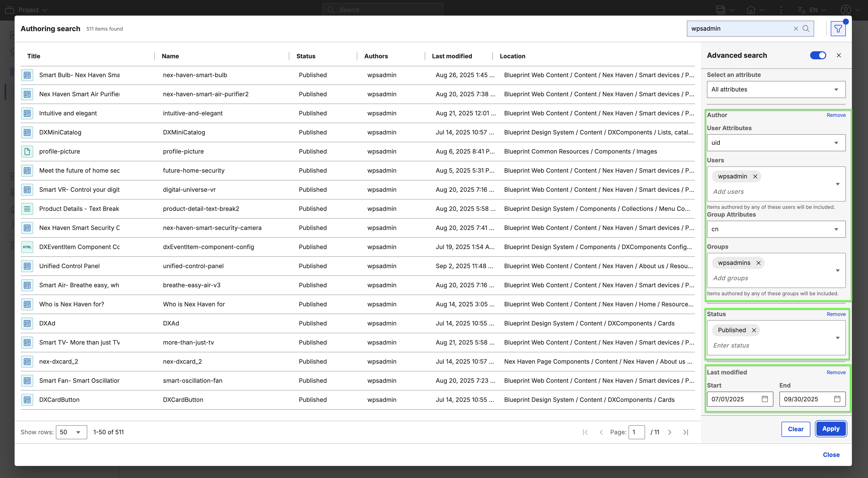Expand the uid user attributes dropdown
868x478 pixels.
click(x=776, y=143)
